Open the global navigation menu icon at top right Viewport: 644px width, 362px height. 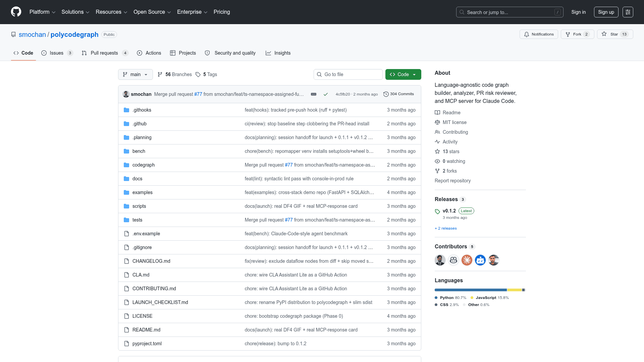[x=628, y=12]
